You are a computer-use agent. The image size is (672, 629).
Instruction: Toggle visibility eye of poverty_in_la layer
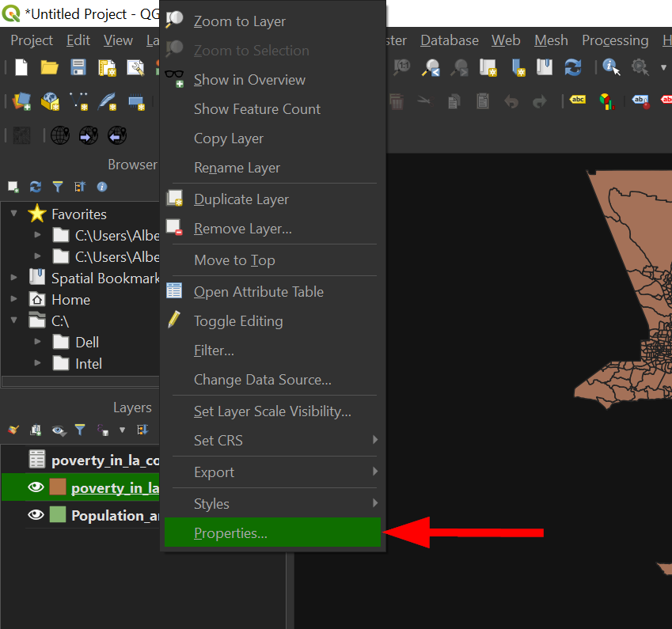tap(36, 487)
